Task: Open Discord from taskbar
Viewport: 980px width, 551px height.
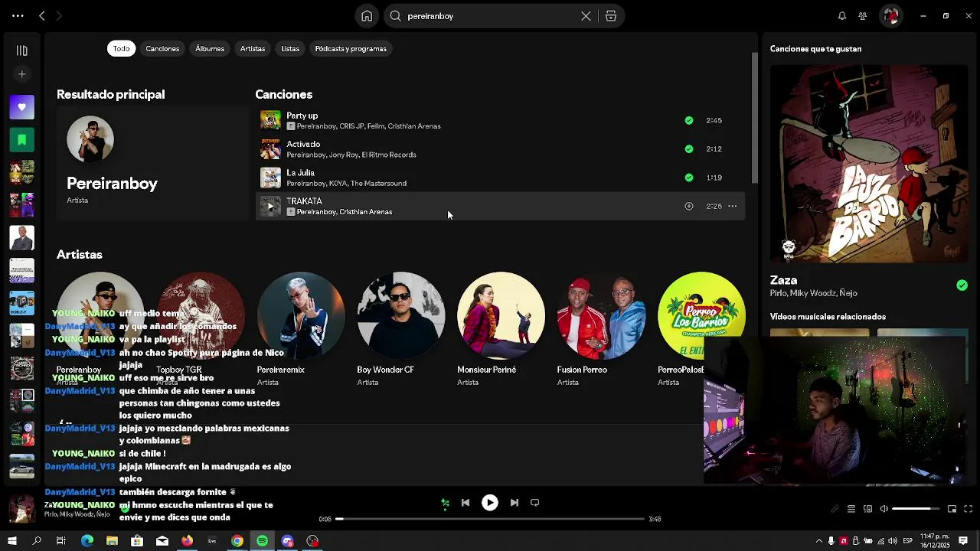Action: [x=288, y=541]
